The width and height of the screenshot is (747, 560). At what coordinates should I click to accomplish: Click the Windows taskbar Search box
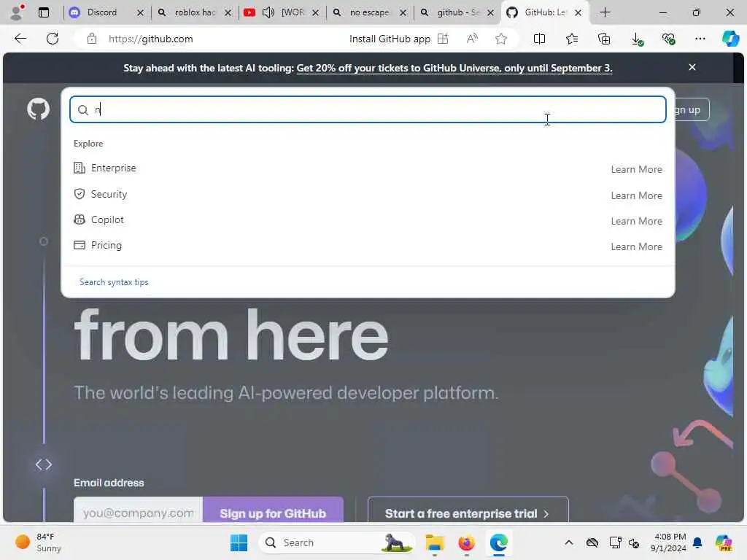click(337, 542)
